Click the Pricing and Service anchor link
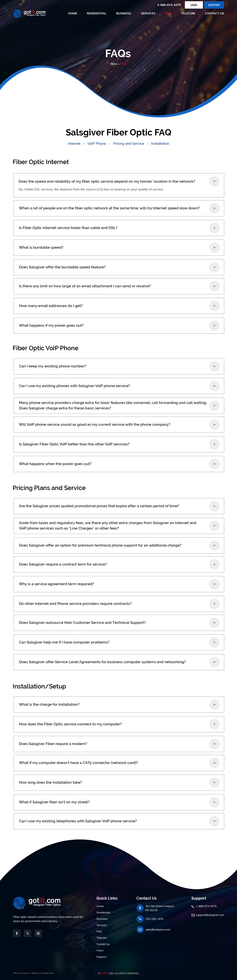 (128, 143)
